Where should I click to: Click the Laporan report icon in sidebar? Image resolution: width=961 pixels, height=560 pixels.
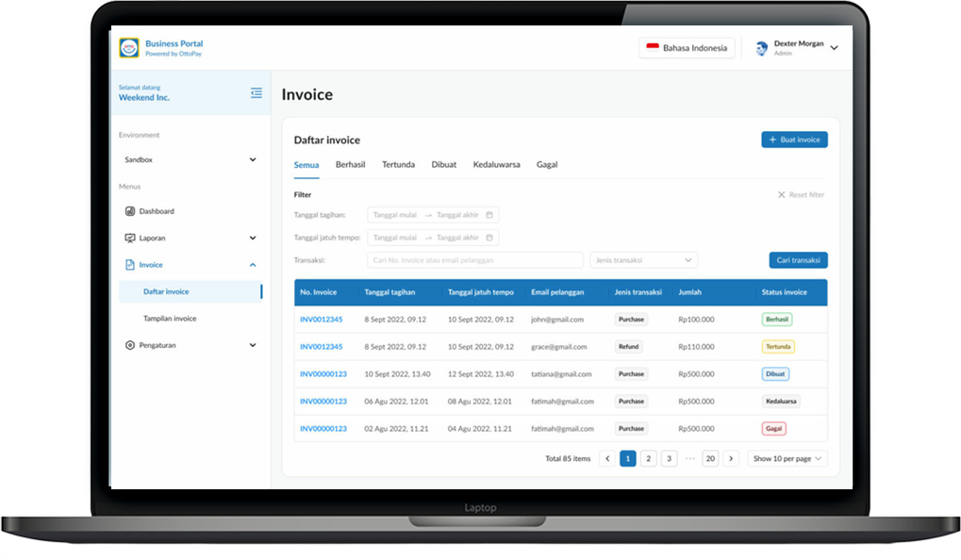click(x=130, y=239)
